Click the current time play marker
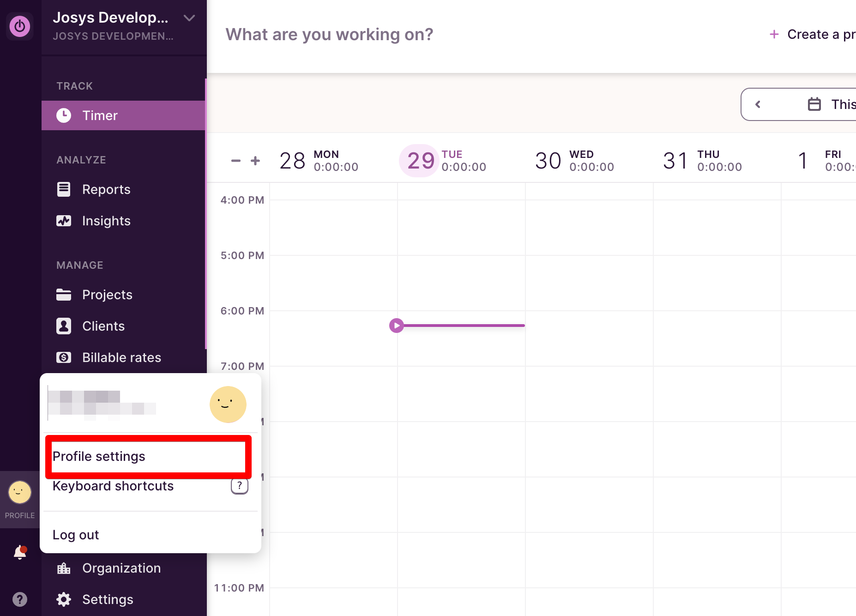The width and height of the screenshot is (856, 616). coord(396,326)
